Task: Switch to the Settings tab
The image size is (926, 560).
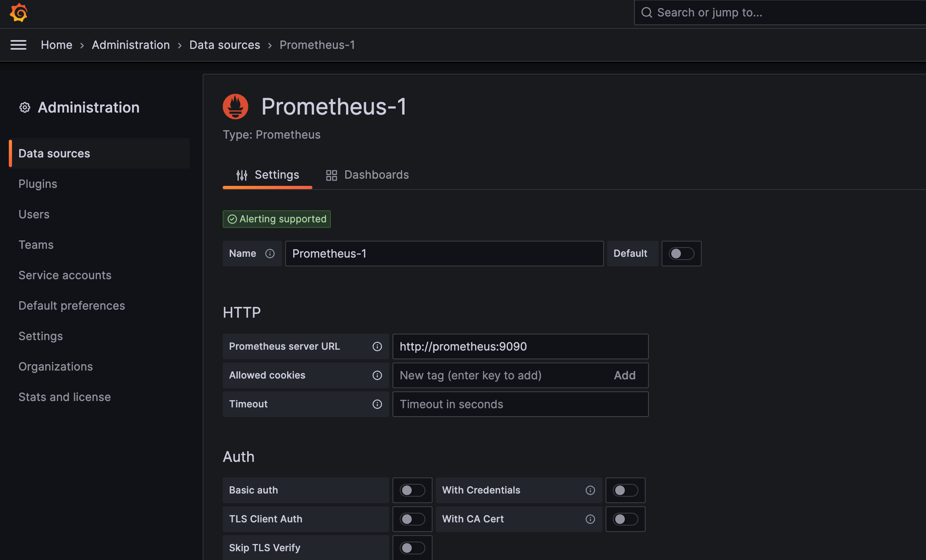Action: point(268,175)
